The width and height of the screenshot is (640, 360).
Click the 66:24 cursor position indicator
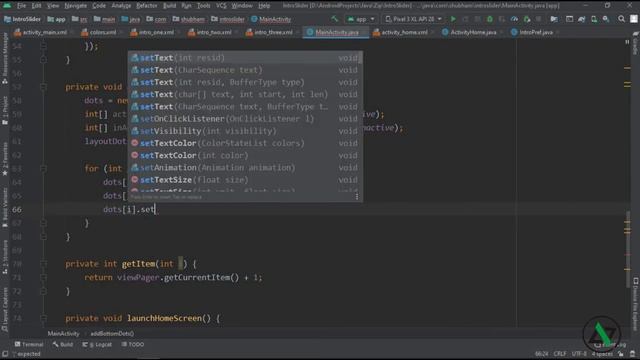point(541,354)
